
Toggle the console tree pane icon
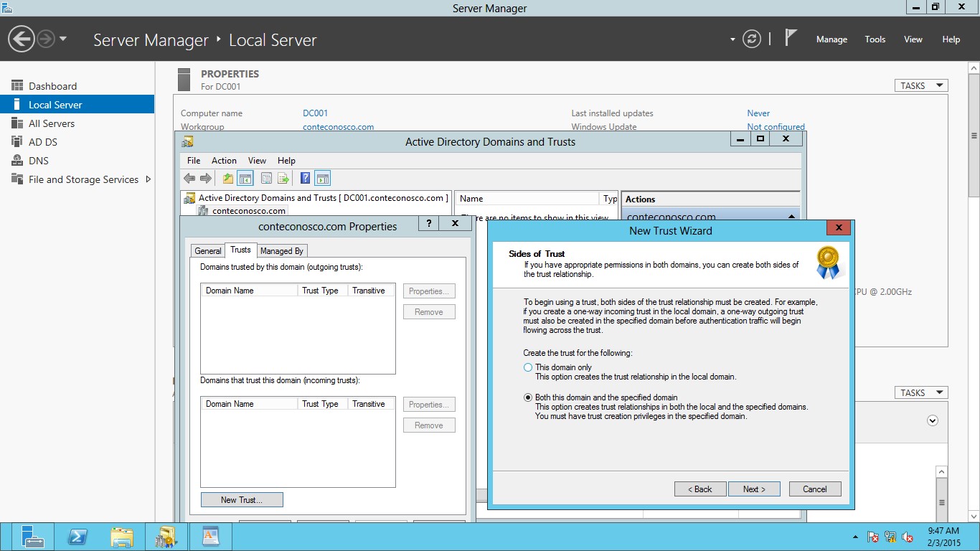coord(245,178)
